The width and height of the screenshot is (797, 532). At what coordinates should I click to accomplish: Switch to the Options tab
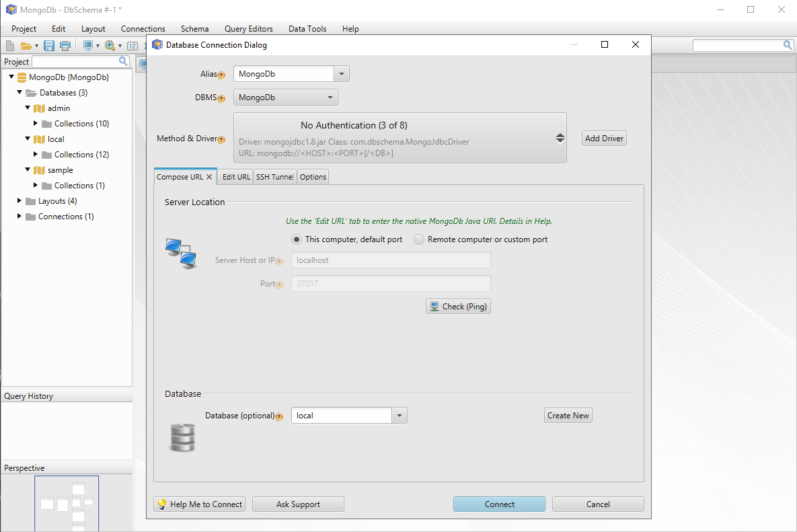point(313,177)
